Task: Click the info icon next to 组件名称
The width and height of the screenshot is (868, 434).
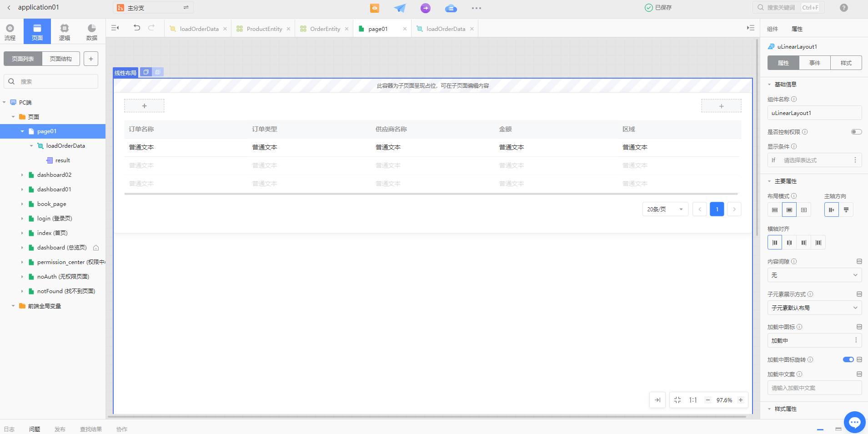Action: tap(794, 99)
